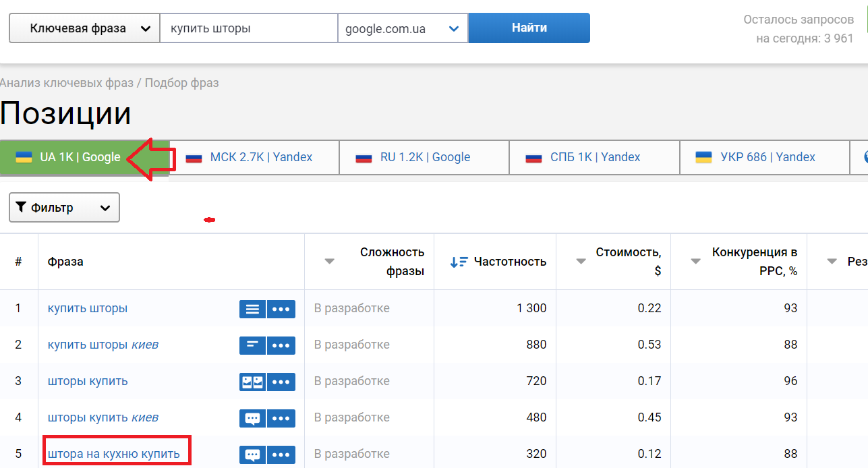Expand the Фильтр dropdown

pyautogui.click(x=64, y=208)
